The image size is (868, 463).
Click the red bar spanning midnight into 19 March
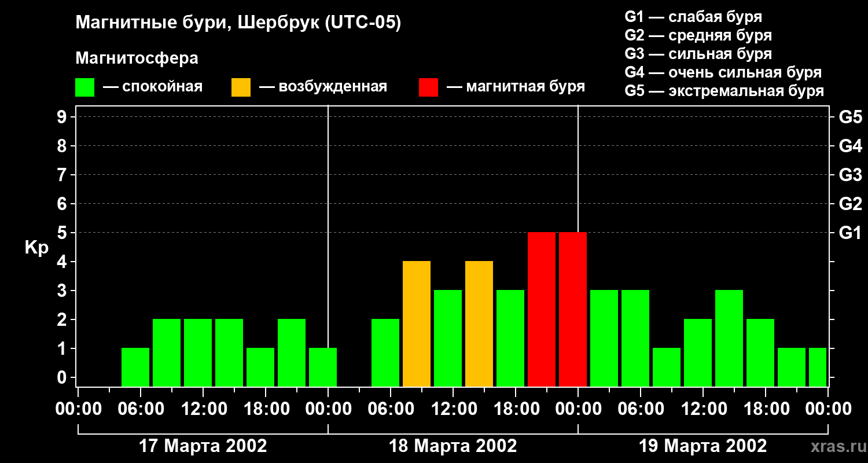[573, 309]
